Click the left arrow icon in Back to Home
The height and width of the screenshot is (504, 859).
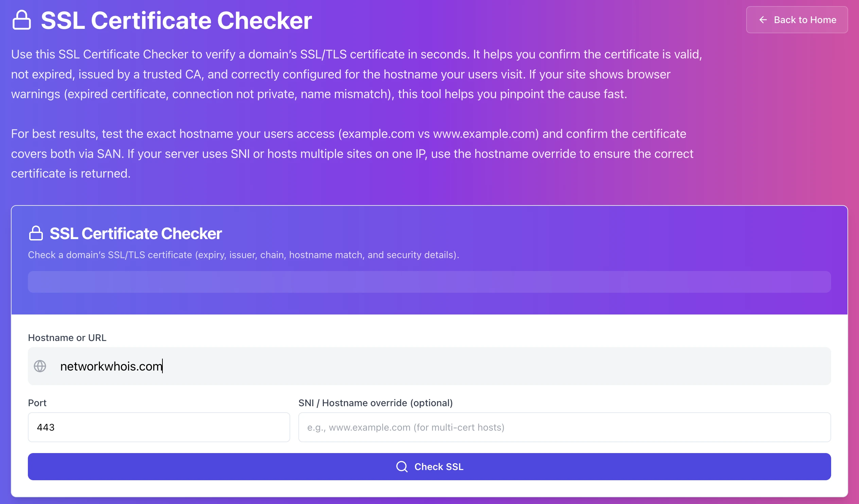(763, 20)
